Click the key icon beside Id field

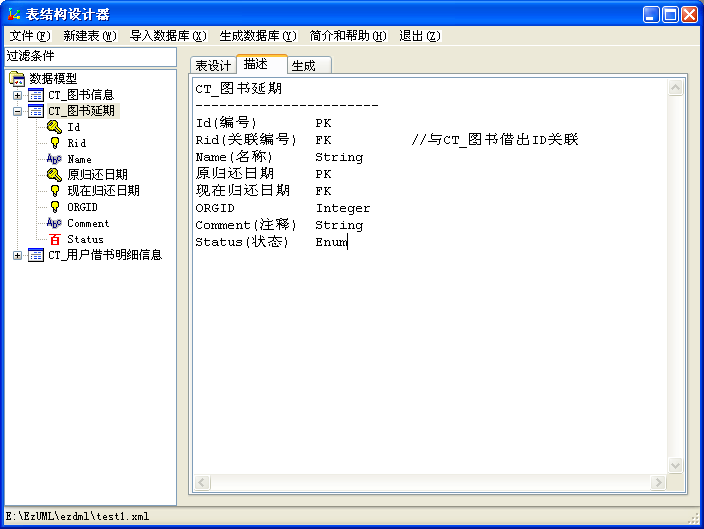[x=54, y=127]
